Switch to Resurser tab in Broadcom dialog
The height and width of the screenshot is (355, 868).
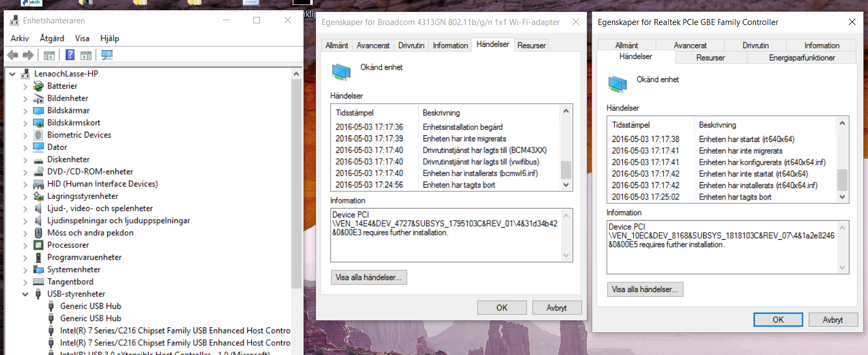tap(531, 46)
